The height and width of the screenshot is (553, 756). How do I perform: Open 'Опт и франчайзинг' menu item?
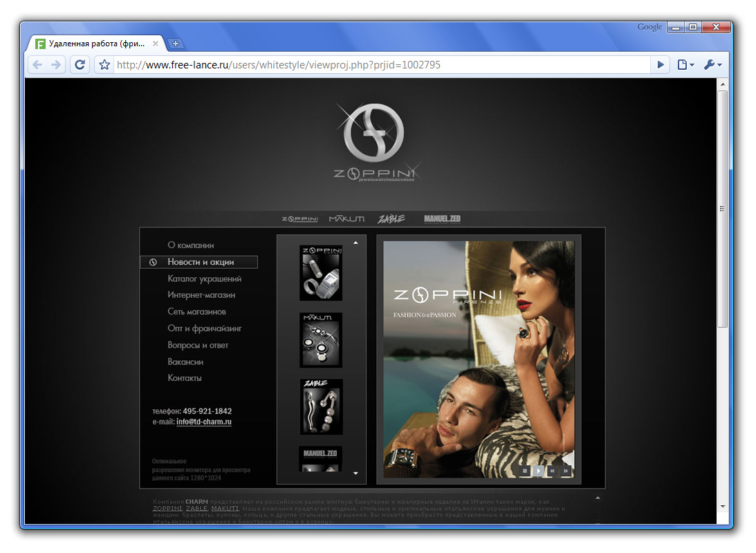pyautogui.click(x=205, y=328)
